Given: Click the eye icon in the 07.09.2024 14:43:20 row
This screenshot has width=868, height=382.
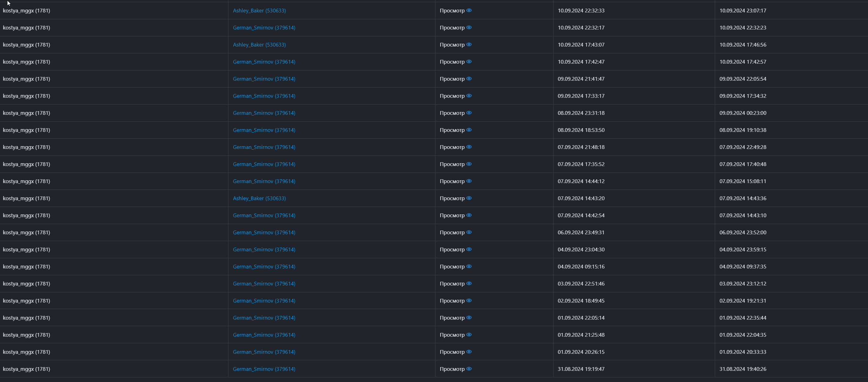Looking at the screenshot, I should pos(469,198).
